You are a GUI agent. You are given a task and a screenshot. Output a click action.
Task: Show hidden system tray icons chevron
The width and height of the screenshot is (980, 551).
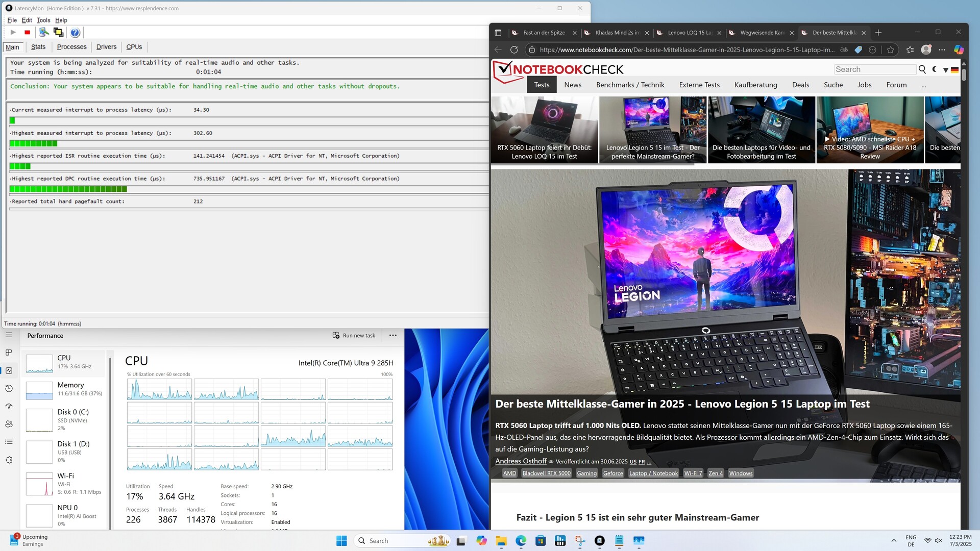tap(894, 541)
